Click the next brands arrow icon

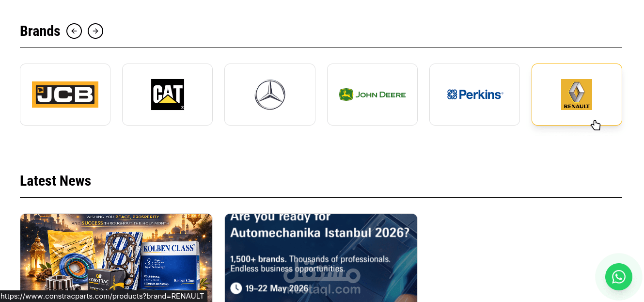(x=95, y=31)
